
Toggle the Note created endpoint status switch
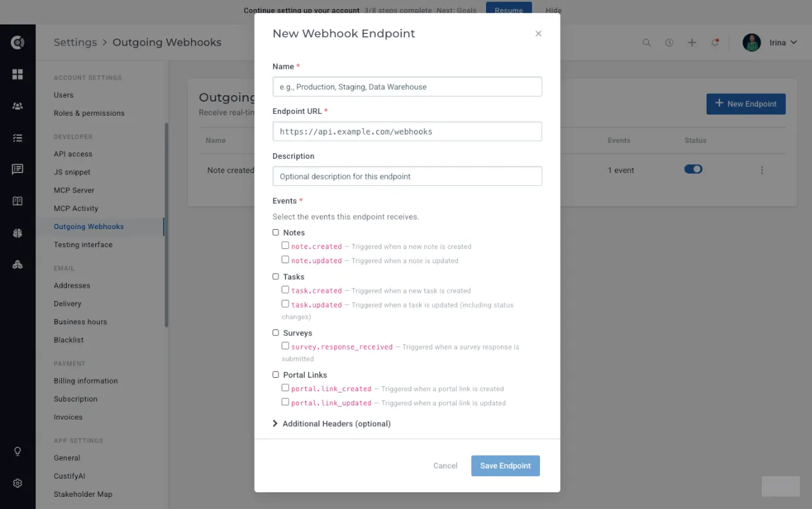tap(693, 169)
